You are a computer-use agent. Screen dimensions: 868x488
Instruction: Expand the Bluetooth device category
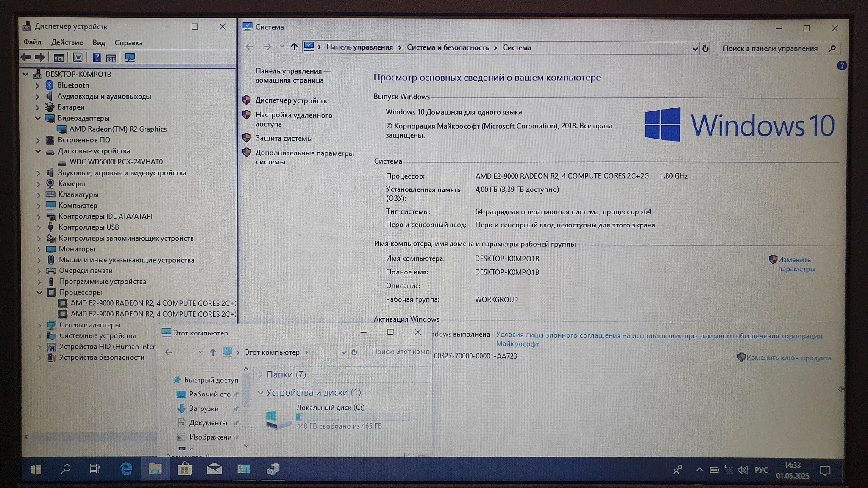38,86
